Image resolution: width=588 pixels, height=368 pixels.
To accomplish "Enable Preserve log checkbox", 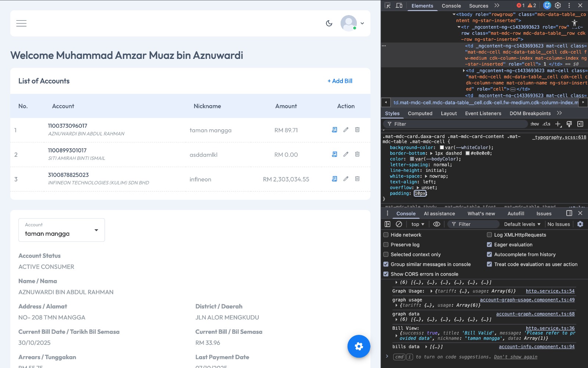I will (386, 245).
